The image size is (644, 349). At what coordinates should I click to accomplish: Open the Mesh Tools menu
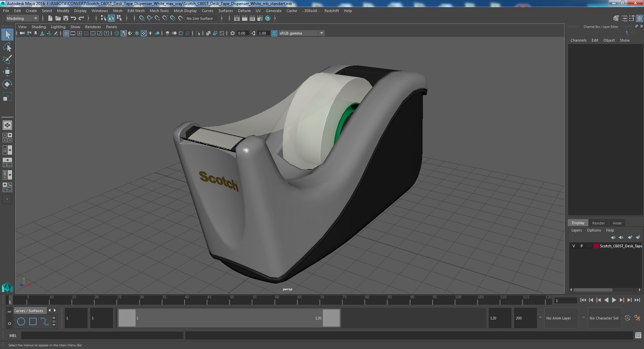[159, 11]
